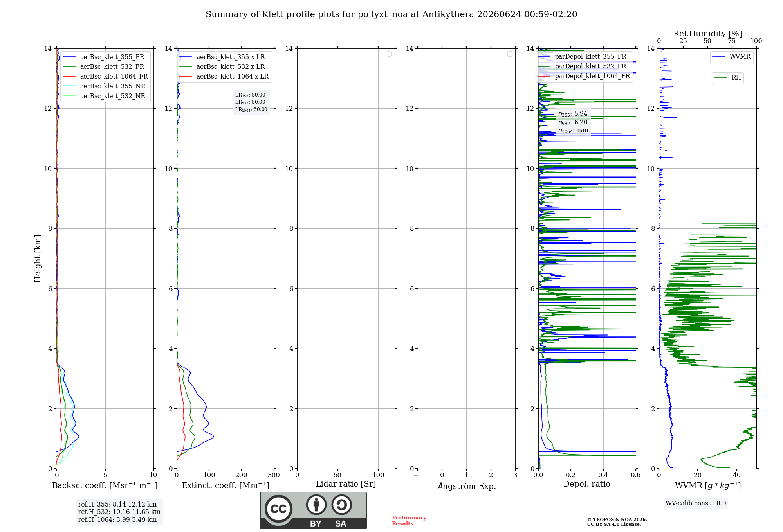Click the RH legend entry
The height and width of the screenshot is (532, 783).
click(727, 78)
